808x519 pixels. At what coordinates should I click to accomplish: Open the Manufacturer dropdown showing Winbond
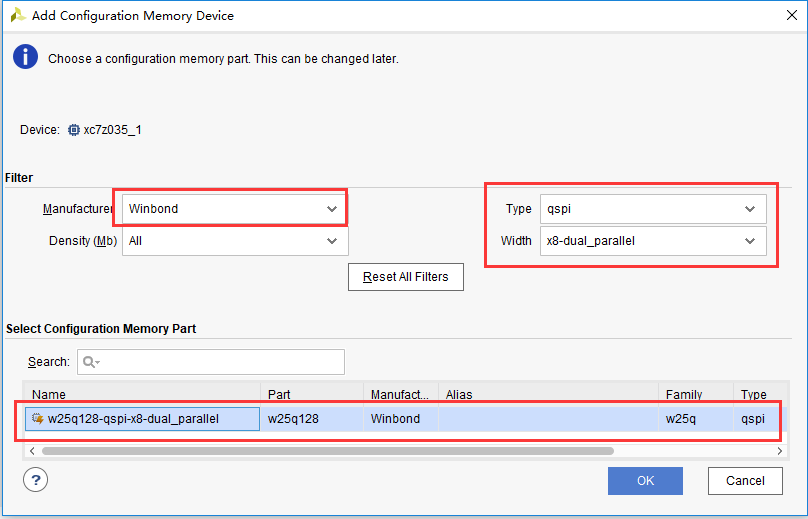235,209
